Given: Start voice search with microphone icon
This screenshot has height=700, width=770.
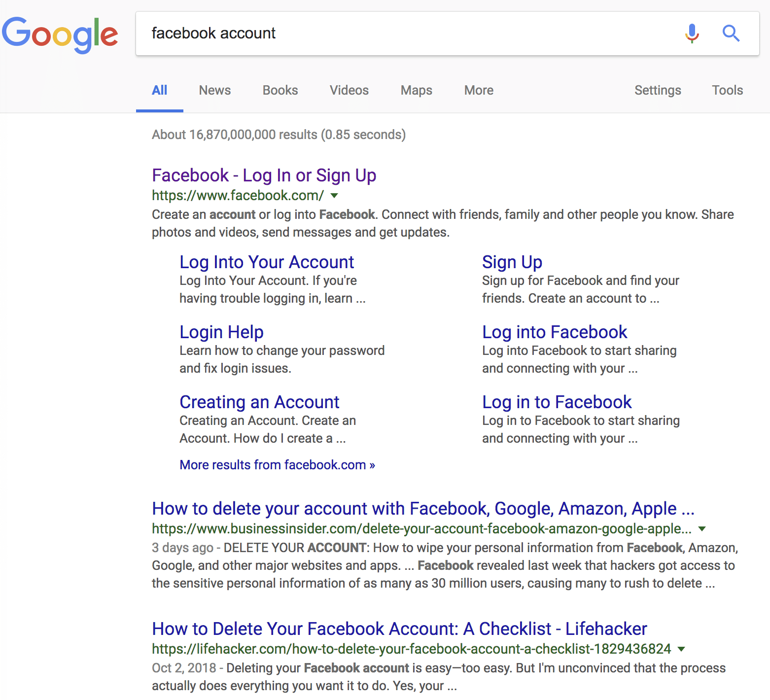Looking at the screenshot, I should pos(692,33).
